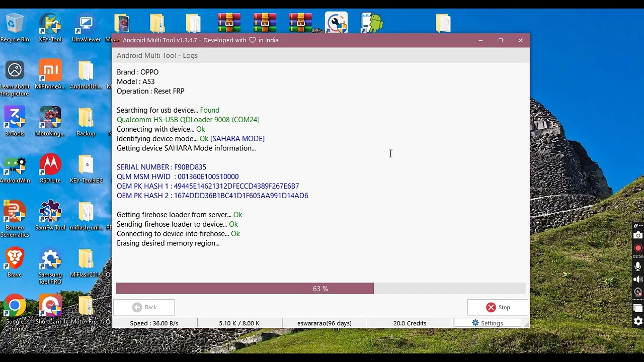
Task: Click the Operation : Reset FRP log line
Action: (150, 91)
